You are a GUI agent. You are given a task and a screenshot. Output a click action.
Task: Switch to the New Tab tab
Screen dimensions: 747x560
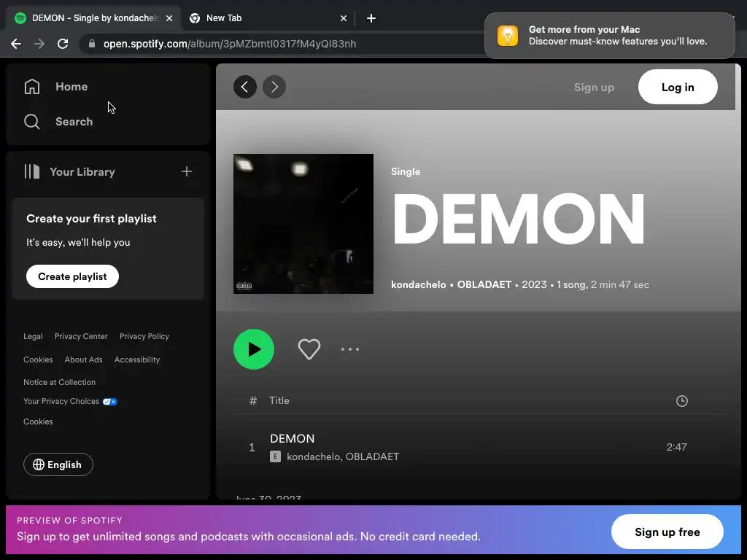coord(268,18)
